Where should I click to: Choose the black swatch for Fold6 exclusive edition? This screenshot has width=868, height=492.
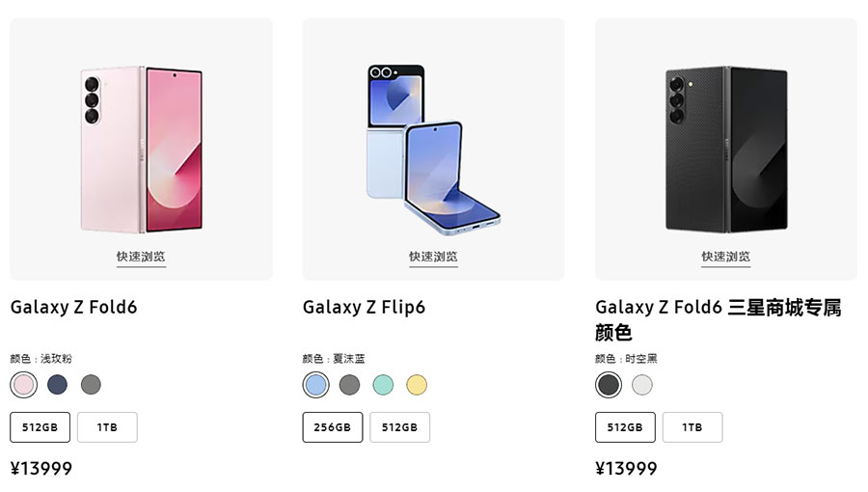(x=609, y=385)
